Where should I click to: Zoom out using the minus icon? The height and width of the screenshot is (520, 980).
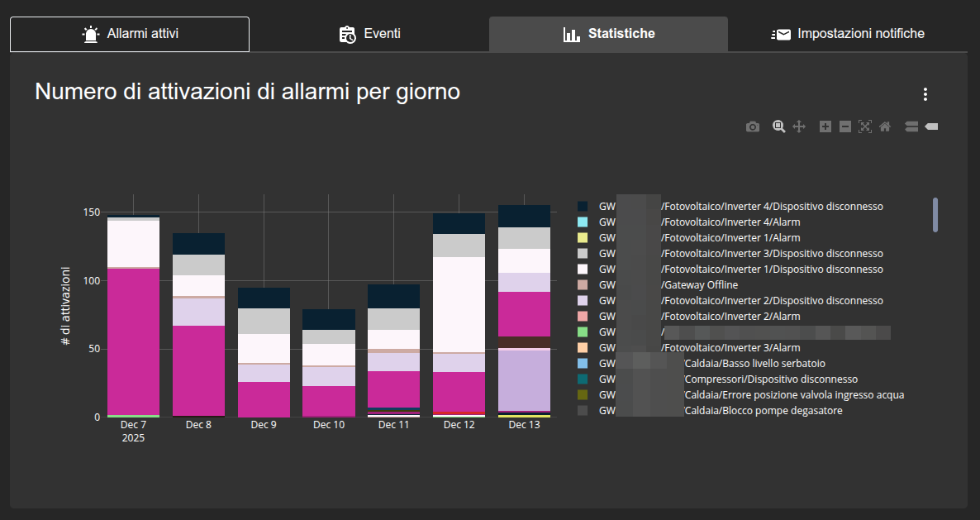844,126
